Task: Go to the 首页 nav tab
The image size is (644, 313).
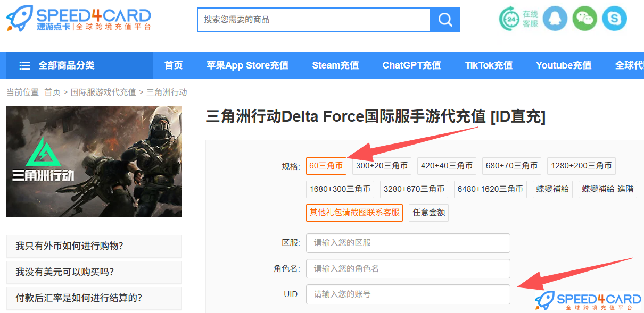Action: pyautogui.click(x=174, y=65)
